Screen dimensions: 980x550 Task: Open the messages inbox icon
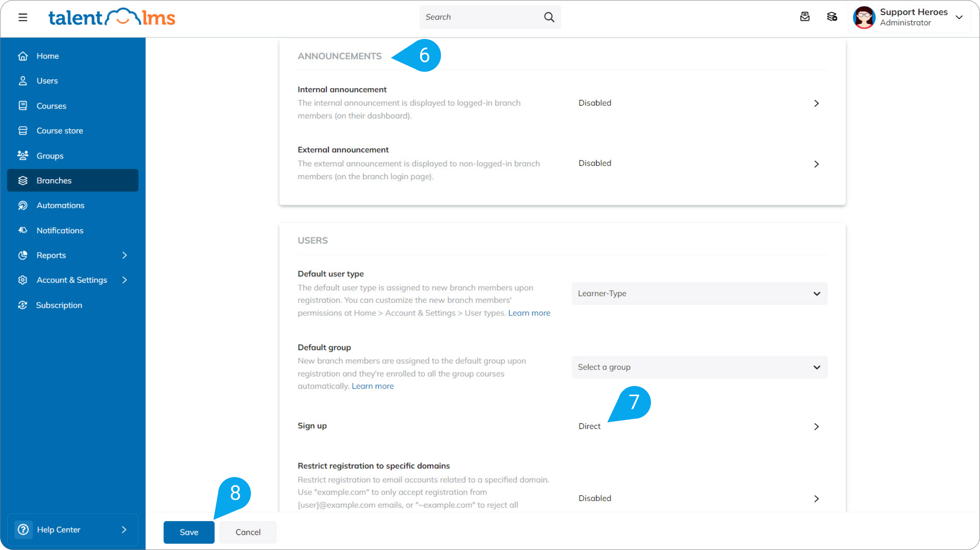[805, 17]
